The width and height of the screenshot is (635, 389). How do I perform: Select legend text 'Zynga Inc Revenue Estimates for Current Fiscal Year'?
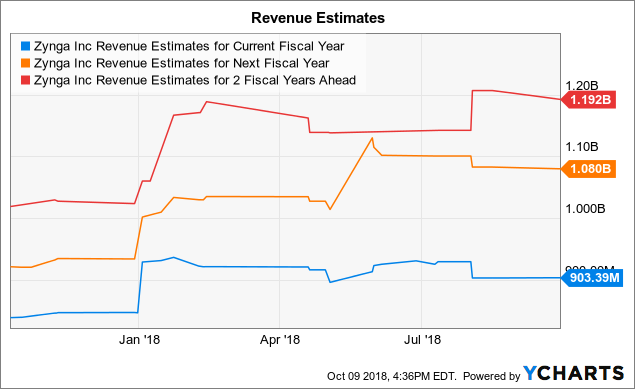pos(189,46)
